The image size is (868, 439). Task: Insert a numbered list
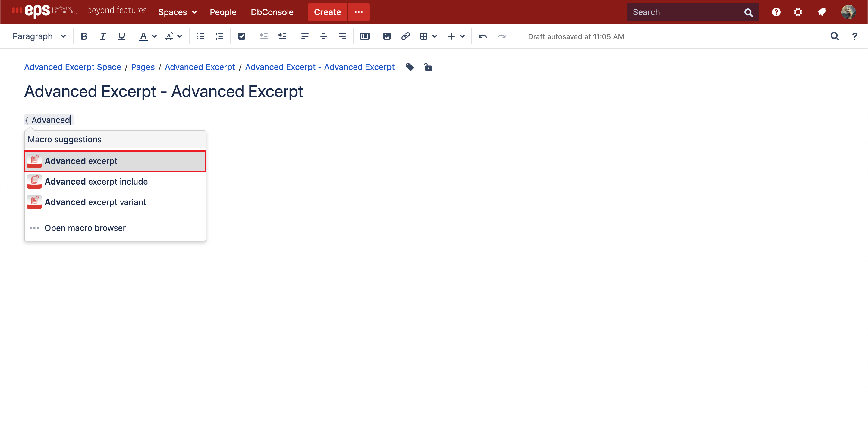pyautogui.click(x=219, y=36)
